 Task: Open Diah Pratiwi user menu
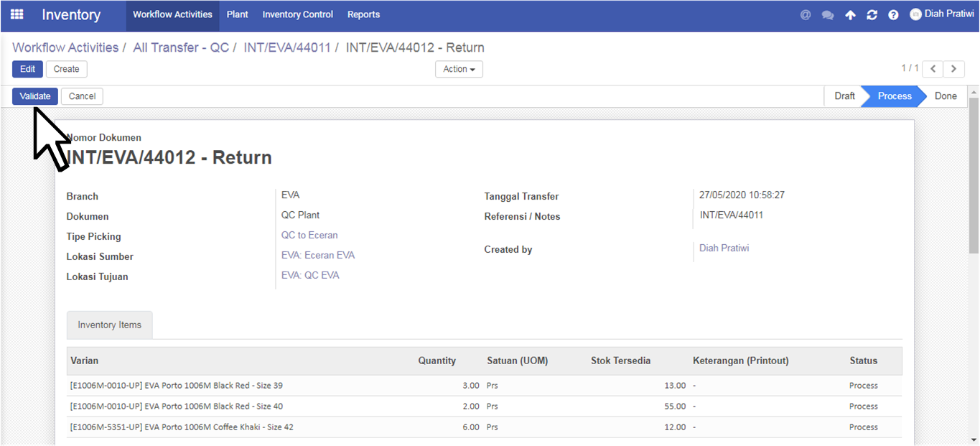(x=941, y=14)
